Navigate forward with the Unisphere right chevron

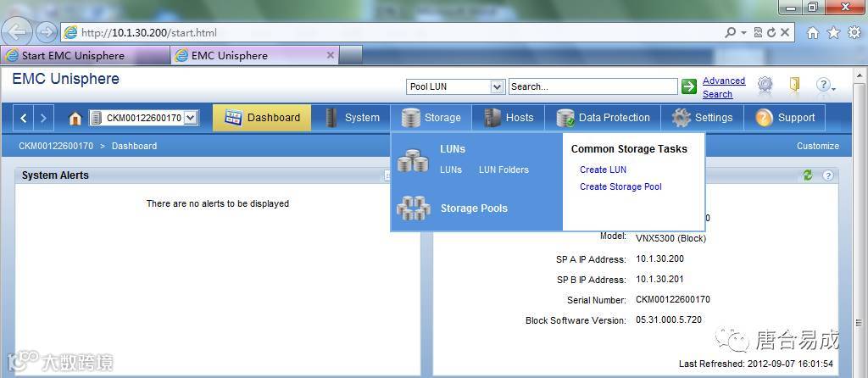pyautogui.click(x=43, y=118)
